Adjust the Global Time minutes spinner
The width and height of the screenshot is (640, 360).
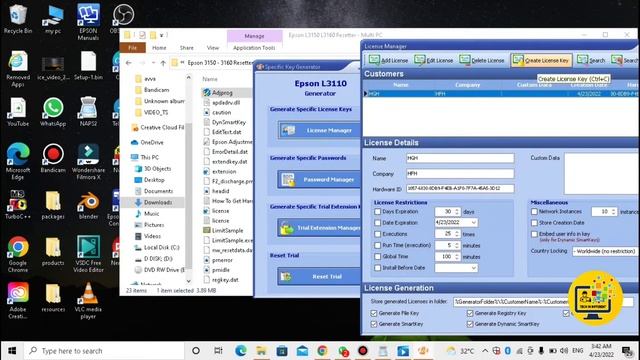457,256
